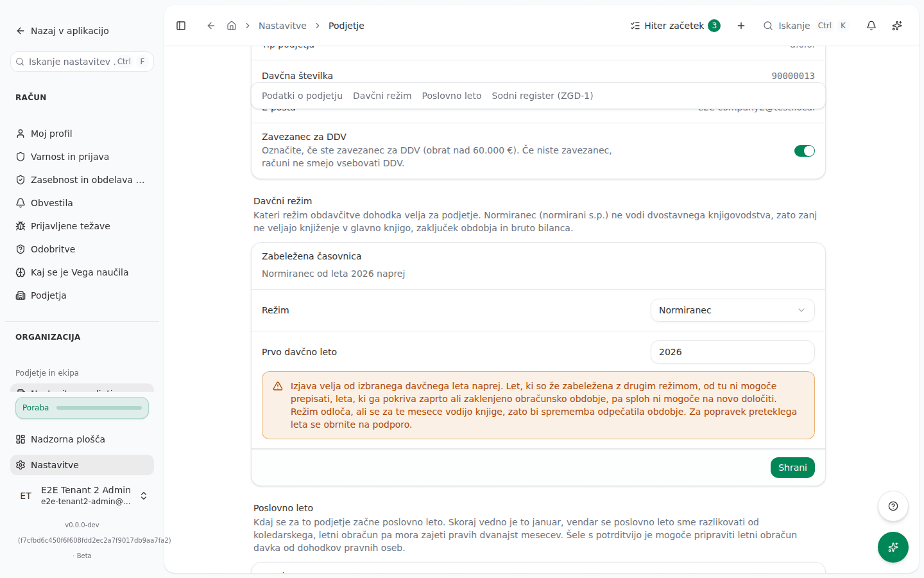This screenshot has height=578, width=924.
Task: Toggle Zavezanec za DDV switch
Action: tap(805, 151)
